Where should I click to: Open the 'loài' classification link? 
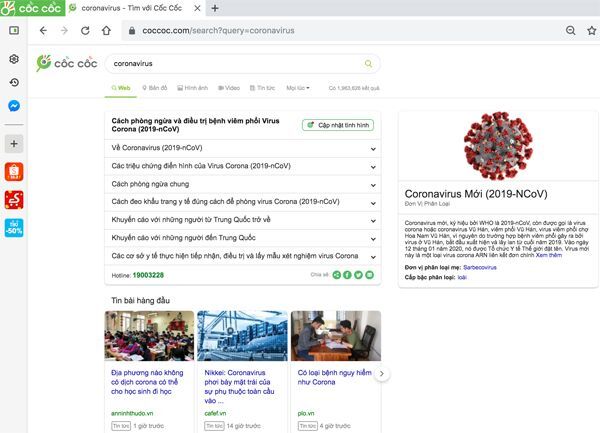point(462,277)
